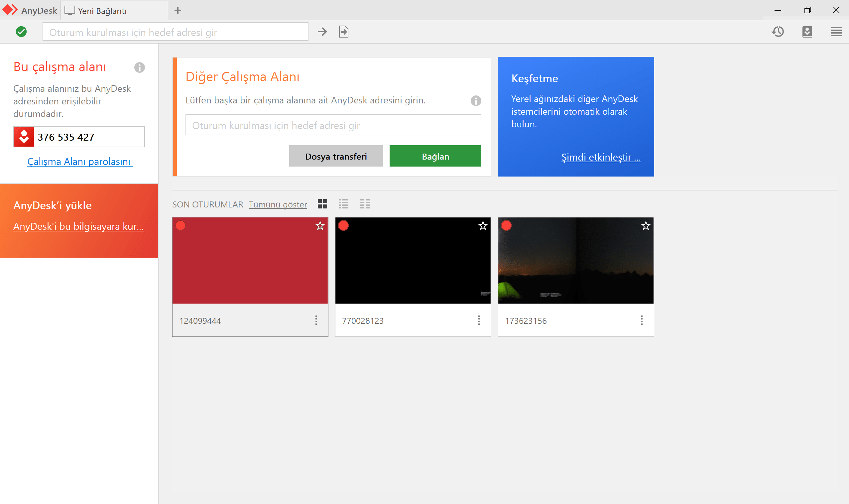Image resolution: width=849 pixels, height=504 pixels.
Task: Click red status dot on session 770028123
Action: pyautogui.click(x=343, y=225)
